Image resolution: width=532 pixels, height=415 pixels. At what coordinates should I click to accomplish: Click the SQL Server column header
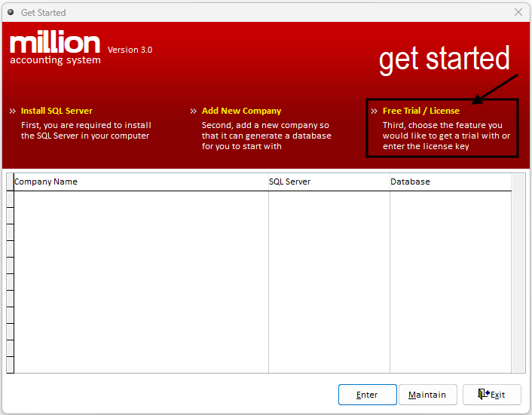tap(329, 182)
